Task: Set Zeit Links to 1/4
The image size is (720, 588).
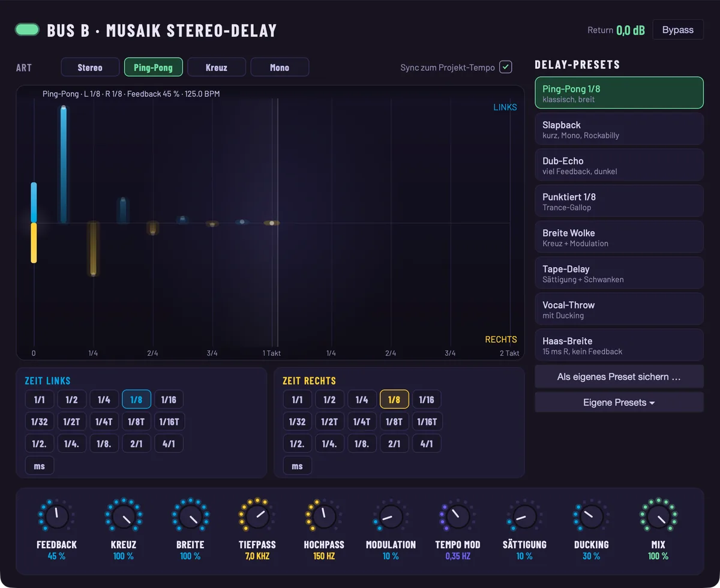Action: (x=104, y=400)
